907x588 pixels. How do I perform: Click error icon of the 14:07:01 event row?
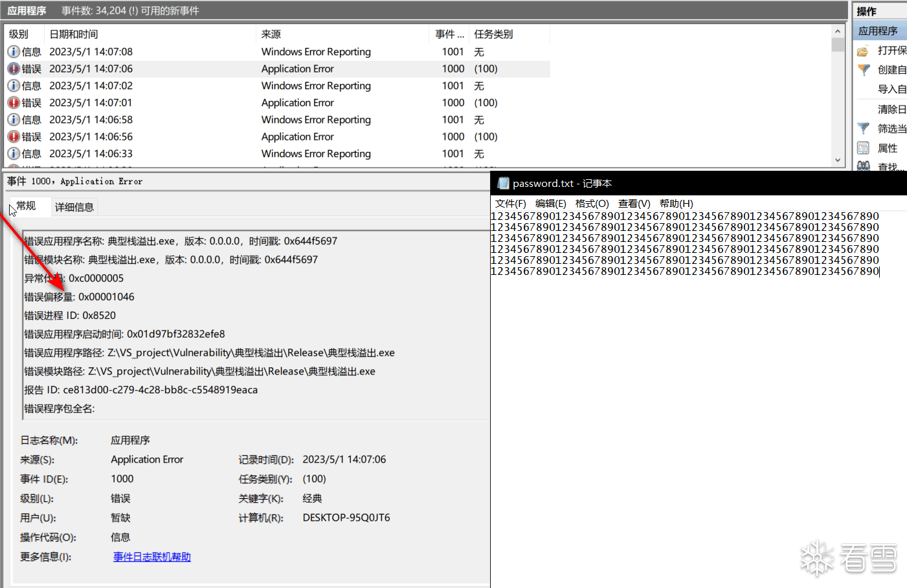(x=14, y=103)
